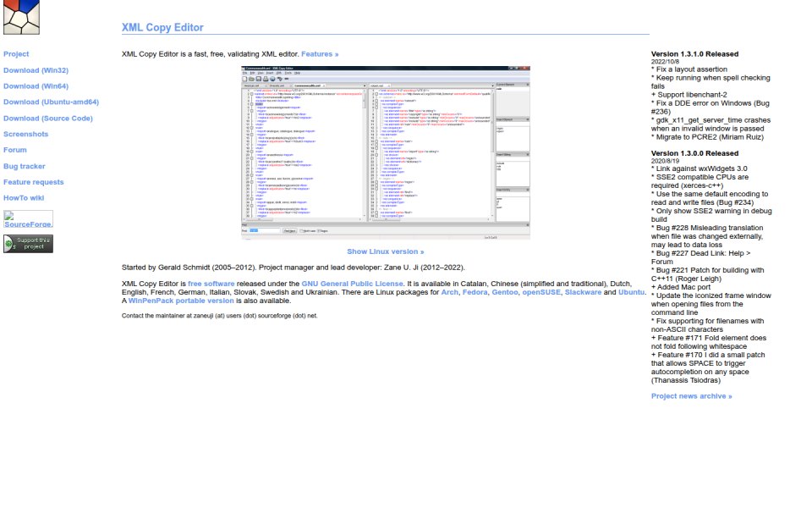812x508 pixels.
Task: Open Download (Win64) link
Action: pyautogui.click(x=36, y=86)
